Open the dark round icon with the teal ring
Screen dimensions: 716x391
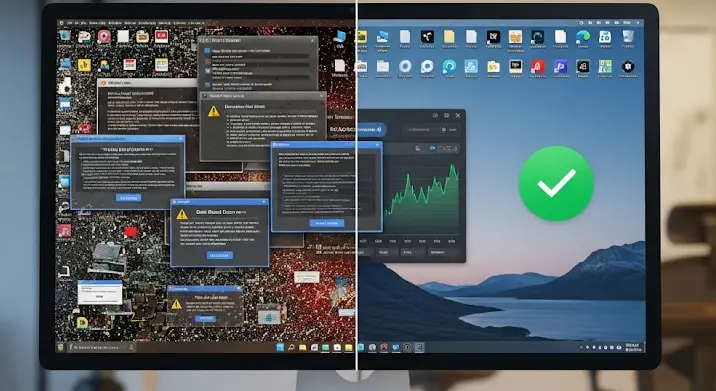538,37
